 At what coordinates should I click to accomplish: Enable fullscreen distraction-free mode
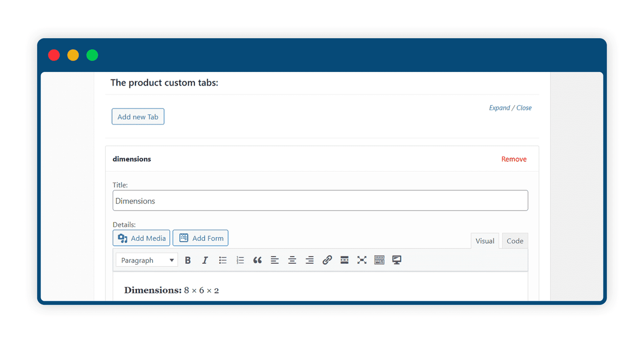pos(362,260)
